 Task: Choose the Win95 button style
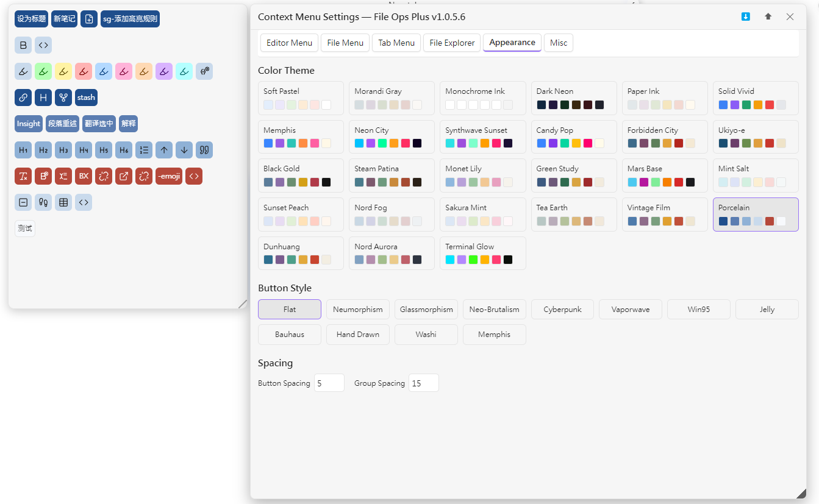[x=699, y=310]
